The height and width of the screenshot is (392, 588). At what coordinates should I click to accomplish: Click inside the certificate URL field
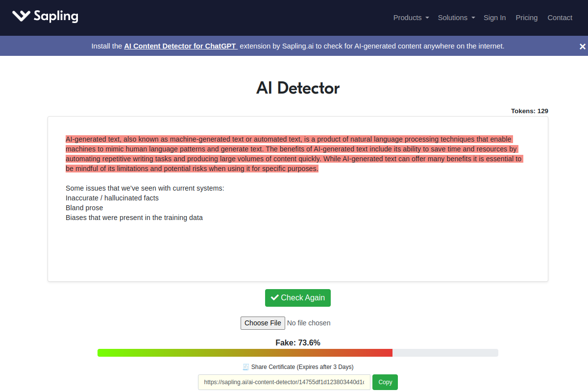pyautogui.click(x=284, y=382)
